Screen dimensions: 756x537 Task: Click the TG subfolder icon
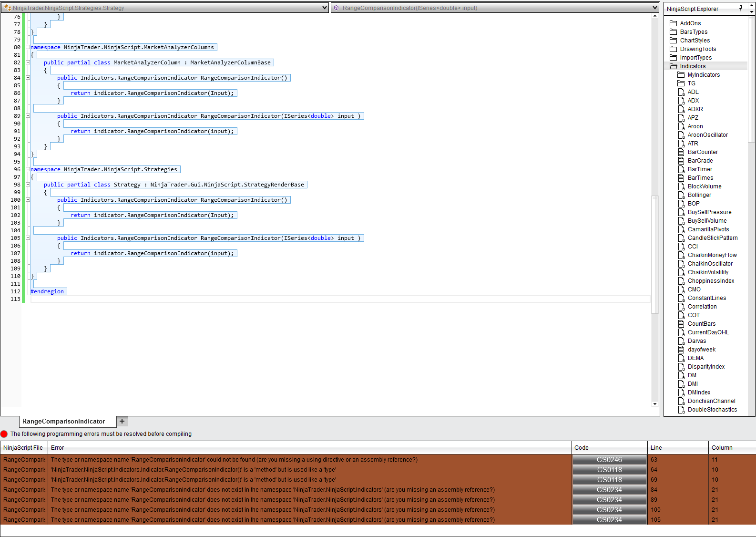pos(681,83)
